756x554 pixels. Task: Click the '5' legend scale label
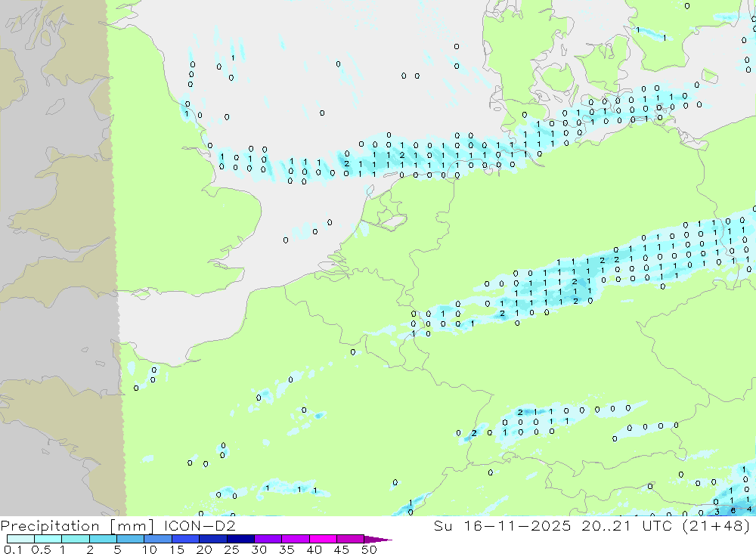point(117,549)
